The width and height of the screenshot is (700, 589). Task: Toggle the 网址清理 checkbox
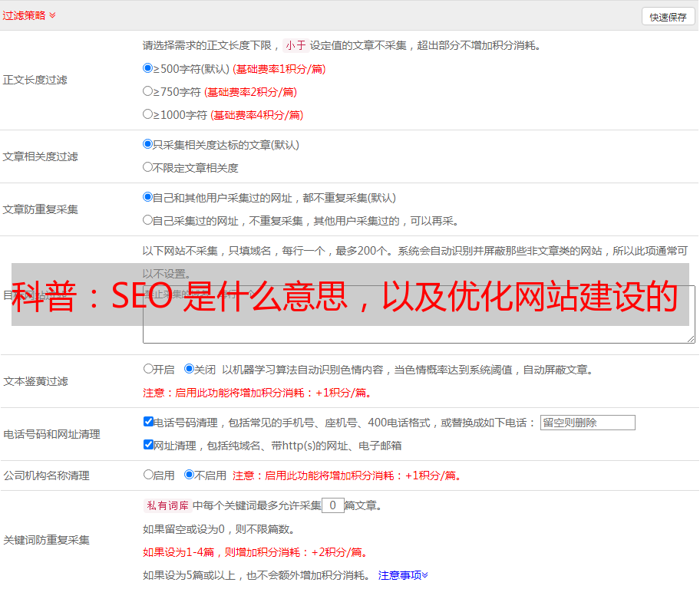148,445
